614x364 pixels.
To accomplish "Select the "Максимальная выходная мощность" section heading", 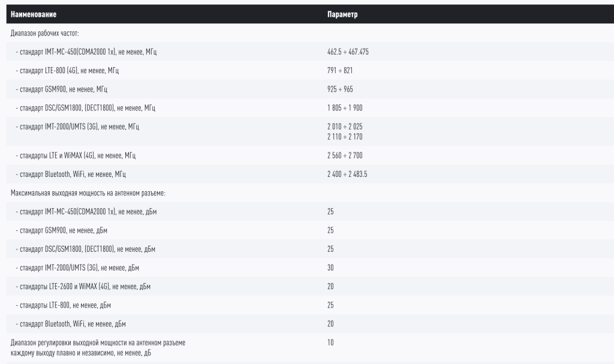I will pos(88,192).
